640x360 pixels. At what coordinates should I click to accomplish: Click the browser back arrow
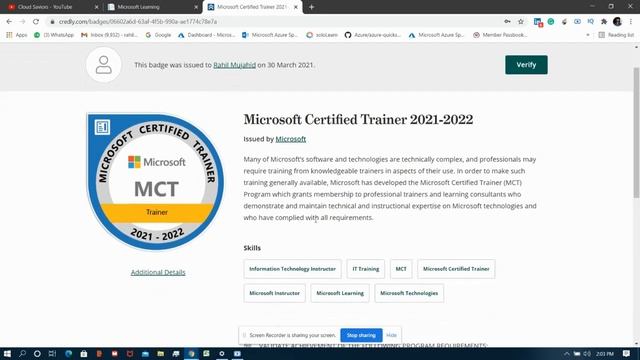(9, 22)
